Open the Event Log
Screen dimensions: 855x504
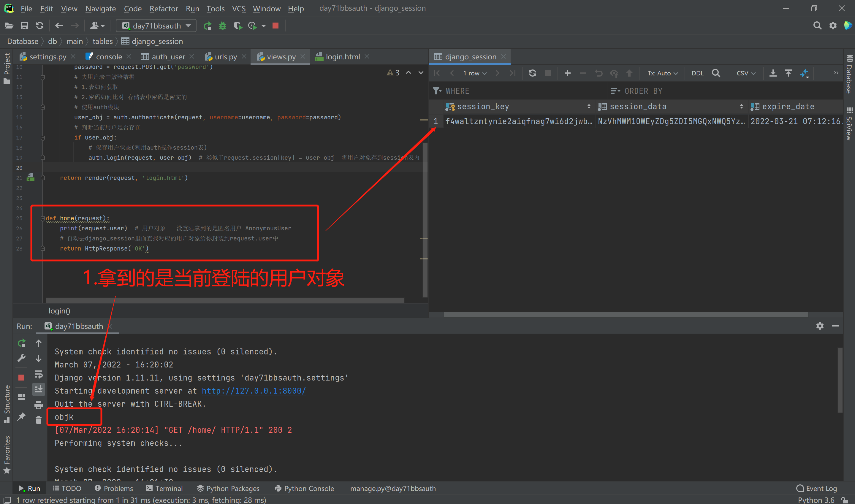coord(816,488)
